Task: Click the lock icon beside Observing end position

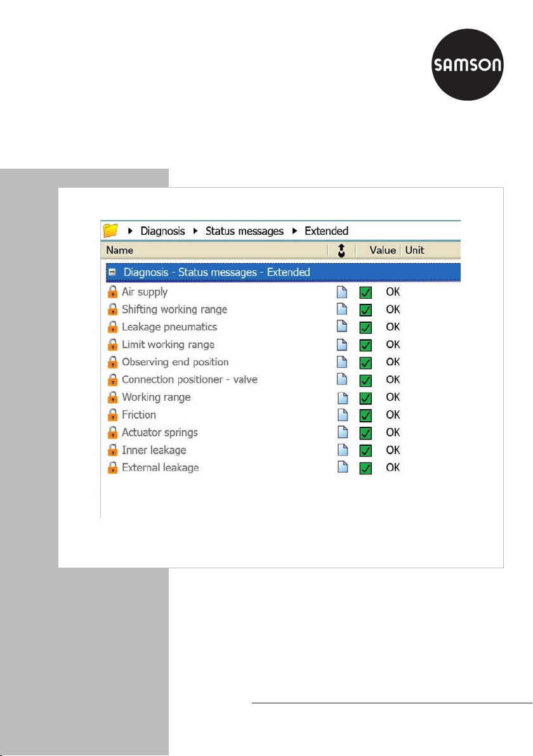Action: (x=112, y=363)
